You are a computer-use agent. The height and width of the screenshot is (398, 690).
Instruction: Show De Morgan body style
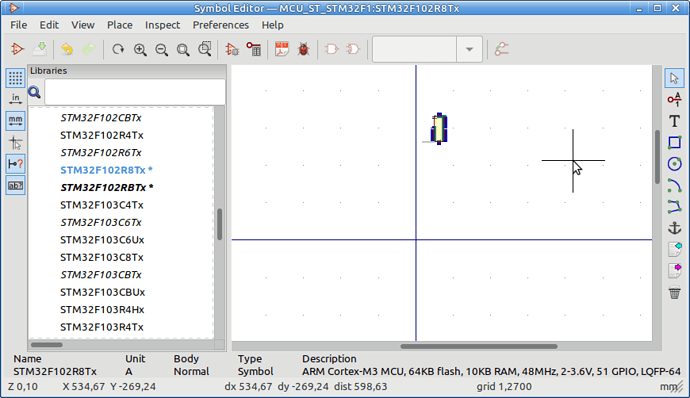(353, 49)
